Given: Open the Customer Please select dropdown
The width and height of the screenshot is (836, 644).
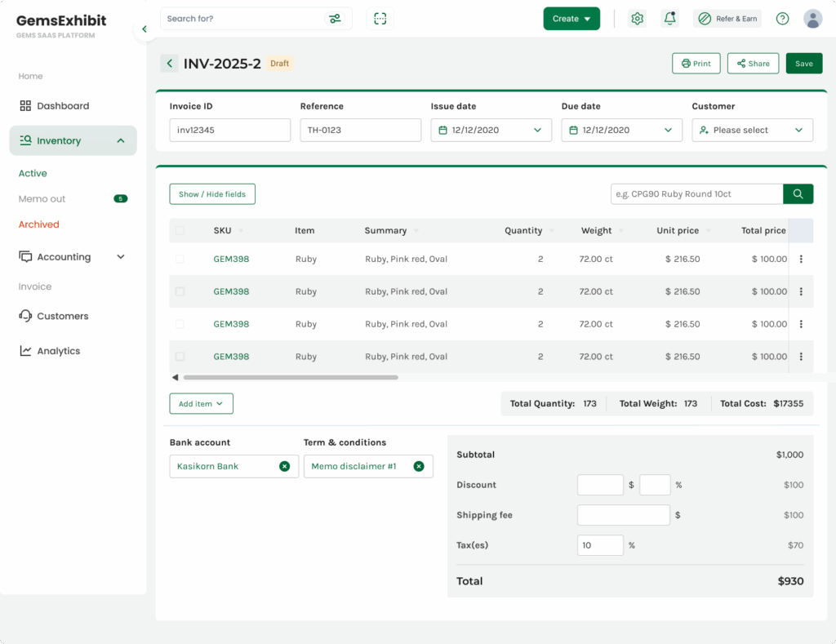Looking at the screenshot, I should [x=752, y=130].
